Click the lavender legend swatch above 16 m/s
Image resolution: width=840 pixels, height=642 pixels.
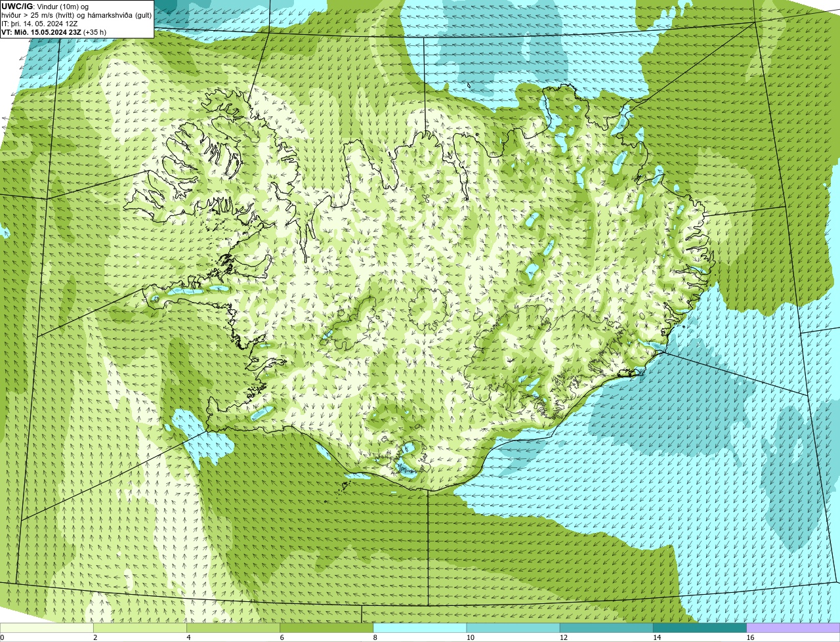793,628
